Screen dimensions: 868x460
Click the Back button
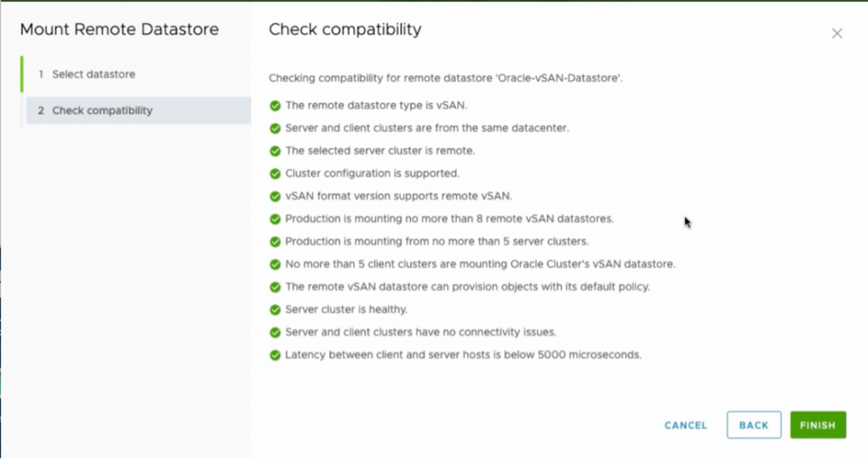pos(754,425)
